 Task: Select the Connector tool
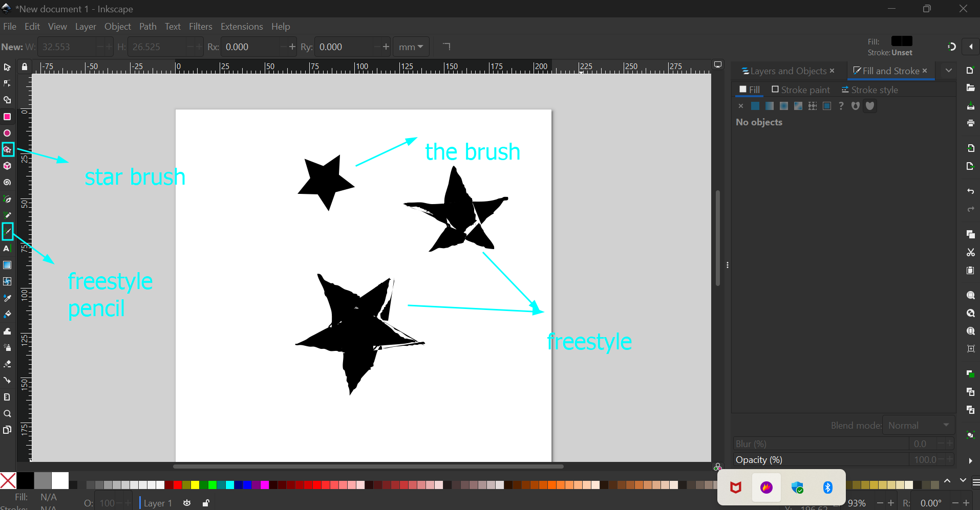(7, 380)
